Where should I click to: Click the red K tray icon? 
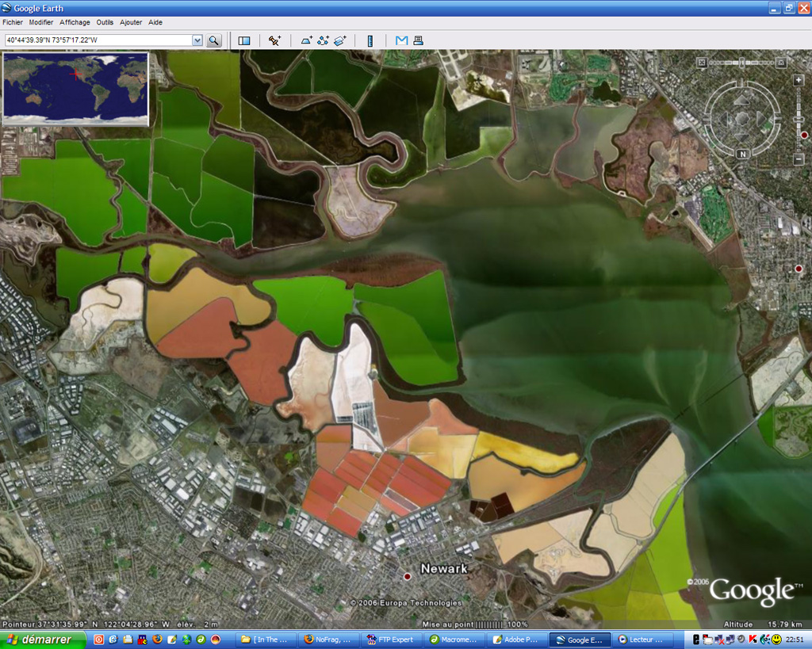(x=753, y=639)
